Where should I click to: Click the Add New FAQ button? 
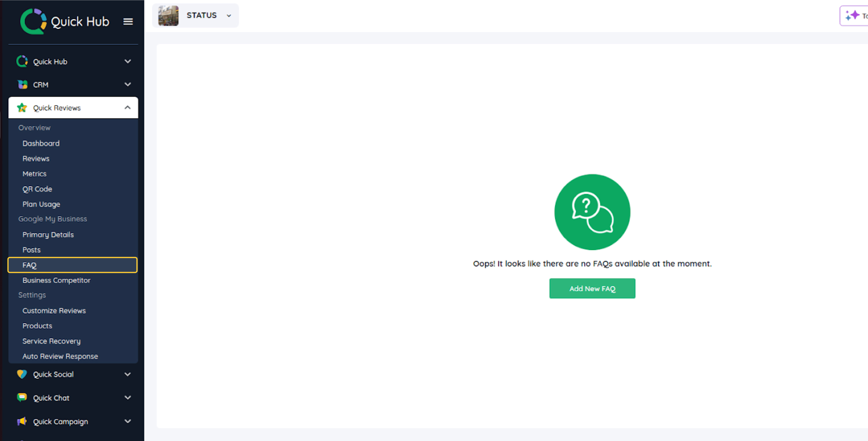click(592, 288)
